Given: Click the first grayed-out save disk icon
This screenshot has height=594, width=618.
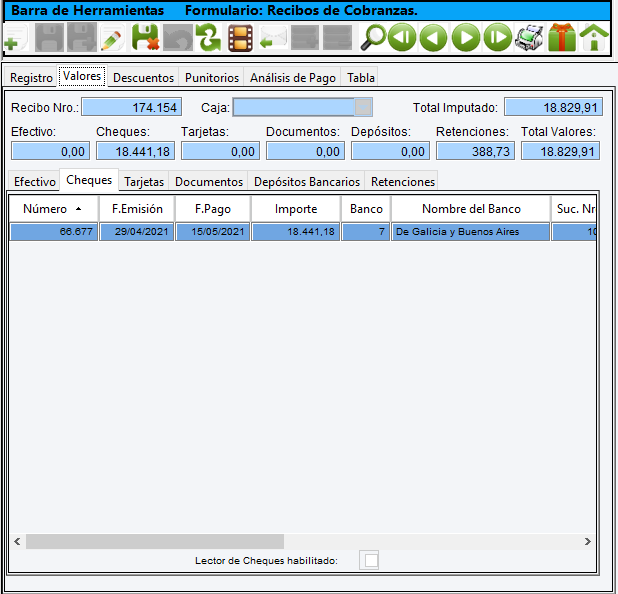Looking at the screenshot, I should [49, 38].
